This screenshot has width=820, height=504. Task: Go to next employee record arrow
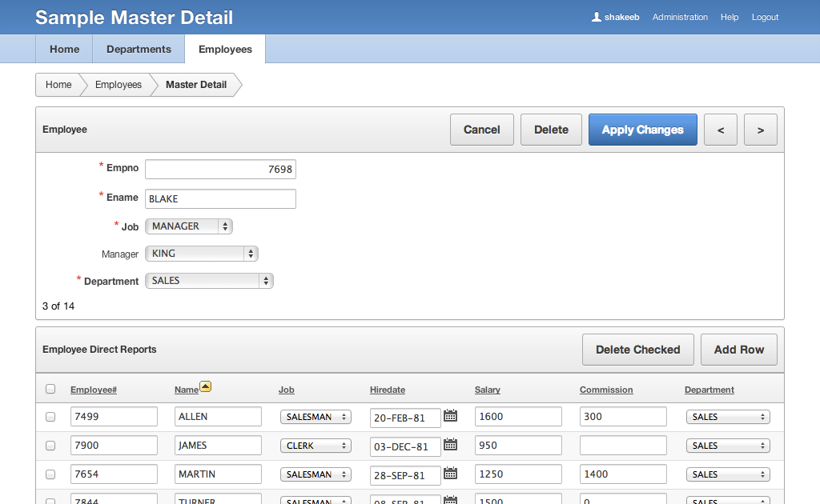point(760,130)
